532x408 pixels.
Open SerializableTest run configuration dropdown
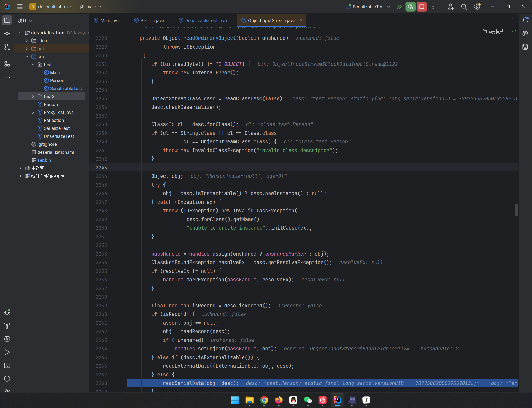tap(368, 7)
